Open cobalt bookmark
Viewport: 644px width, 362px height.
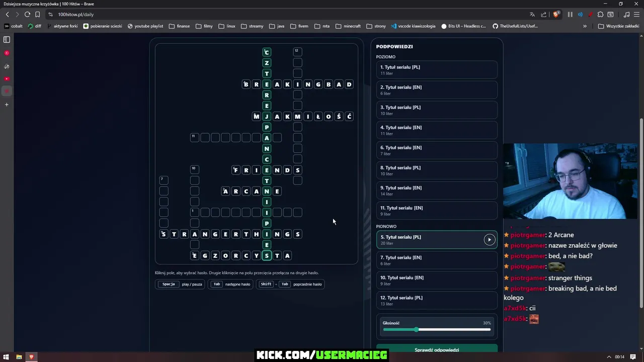point(14,26)
